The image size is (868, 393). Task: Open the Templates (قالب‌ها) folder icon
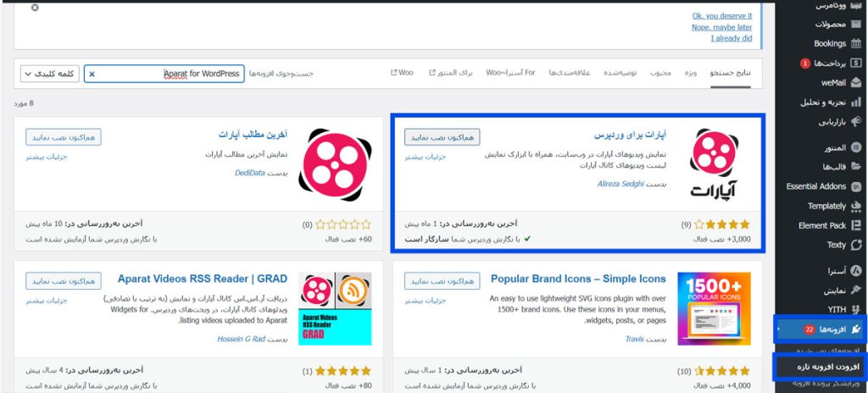(855, 167)
